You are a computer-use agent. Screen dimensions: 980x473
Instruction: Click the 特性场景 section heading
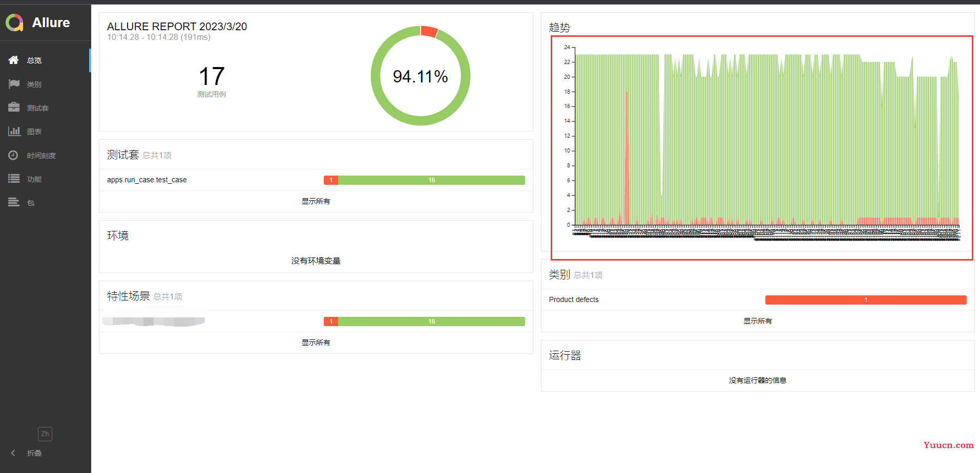point(128,296)
